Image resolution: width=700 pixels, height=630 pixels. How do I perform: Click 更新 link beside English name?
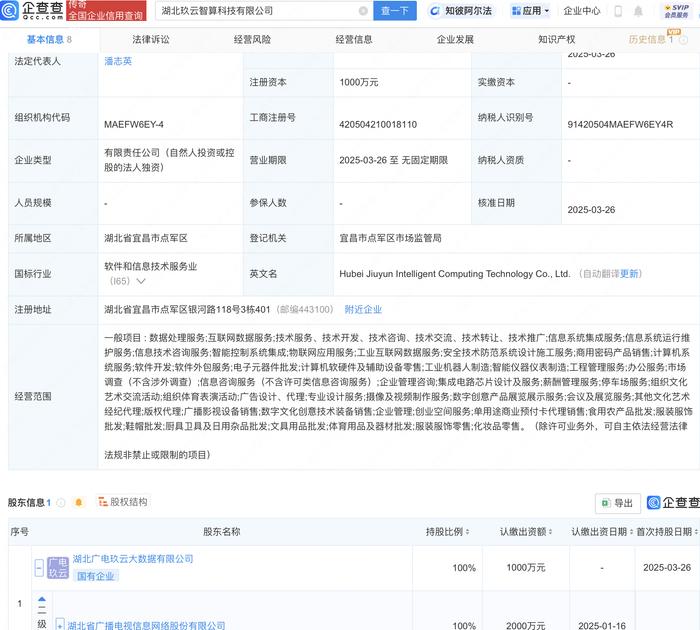click(x=629, y=274)
